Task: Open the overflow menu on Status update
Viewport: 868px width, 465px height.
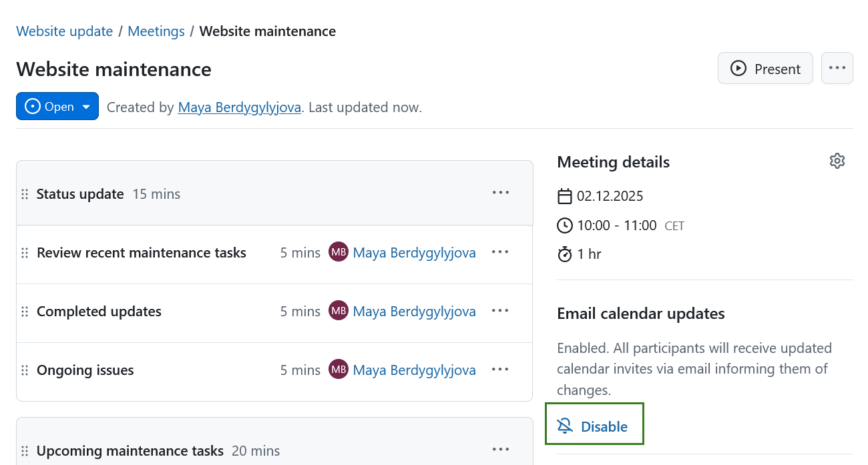Action: point(500,192)
